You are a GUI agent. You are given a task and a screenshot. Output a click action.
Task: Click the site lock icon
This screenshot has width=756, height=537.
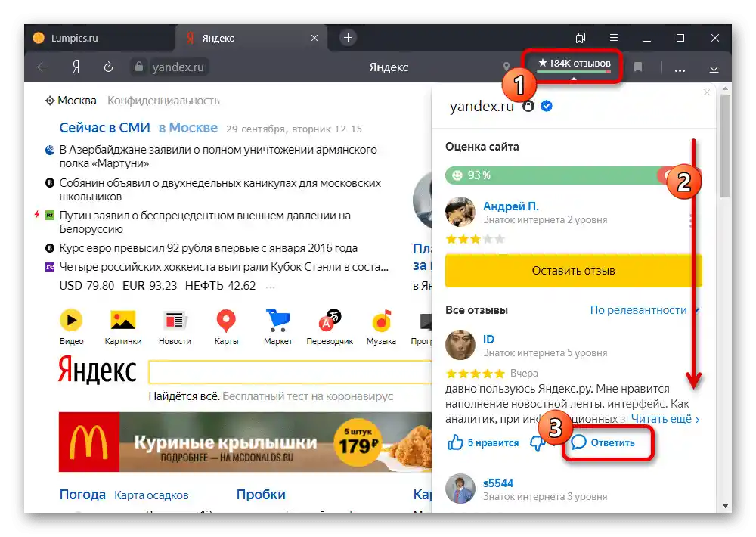(x=139, y=66)
